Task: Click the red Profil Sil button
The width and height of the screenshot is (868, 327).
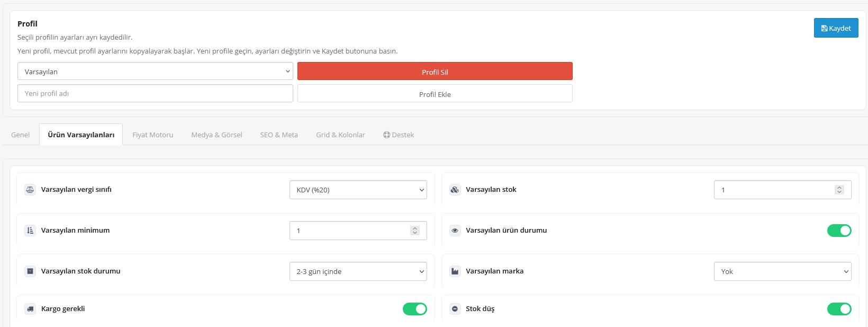Action: pos(435,72)
